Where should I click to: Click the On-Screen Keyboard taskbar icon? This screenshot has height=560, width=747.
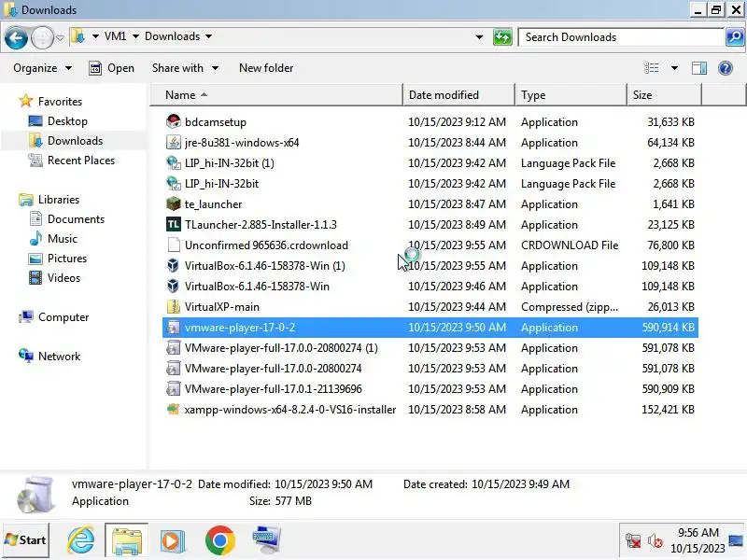[267, 540]
